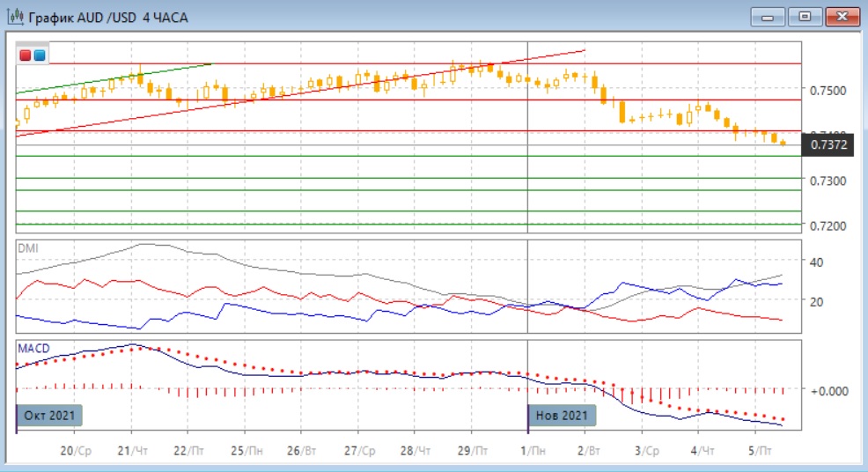Image resolution: width=868 pixels, height=472 pixels.
Task: Maximize the AUD/USD chart window
Action: pos(805,17)
